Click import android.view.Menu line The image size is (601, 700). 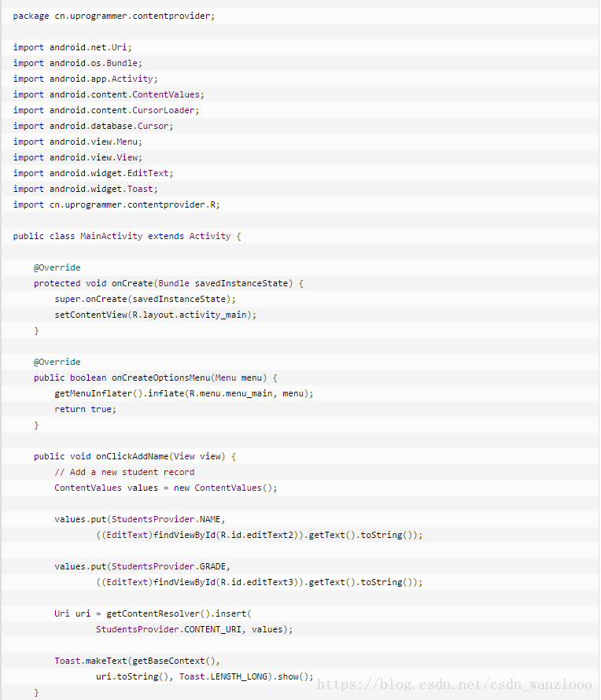[x=77, y=142]
